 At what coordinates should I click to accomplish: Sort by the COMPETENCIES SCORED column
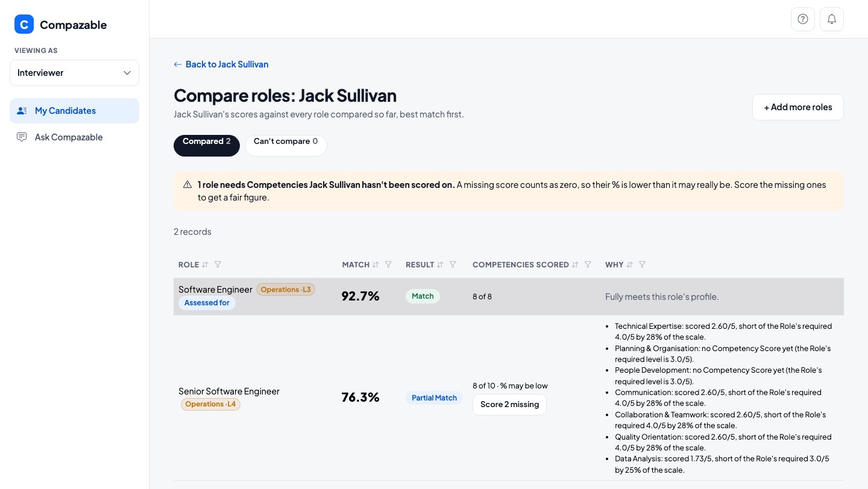[x=575, y=264]
